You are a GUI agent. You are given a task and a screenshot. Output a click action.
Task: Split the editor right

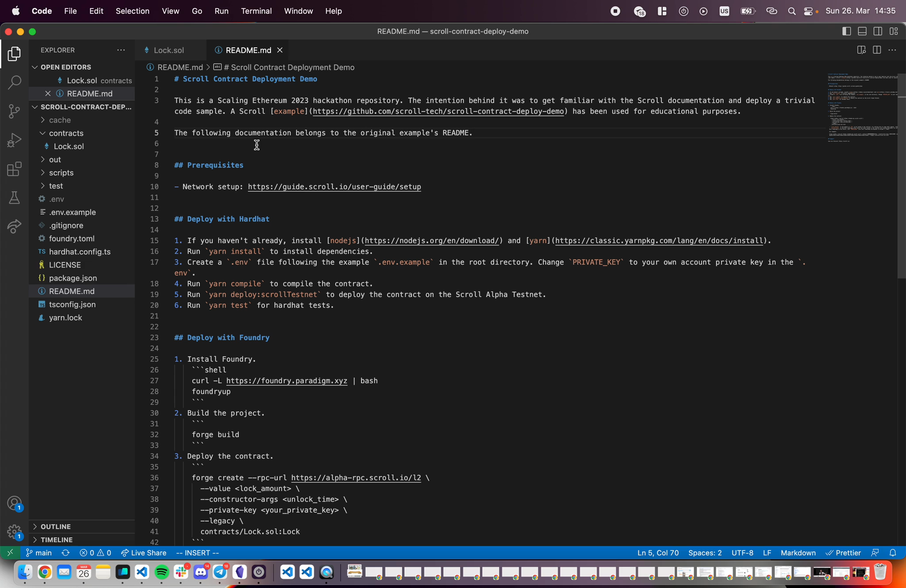click(877, 50)
